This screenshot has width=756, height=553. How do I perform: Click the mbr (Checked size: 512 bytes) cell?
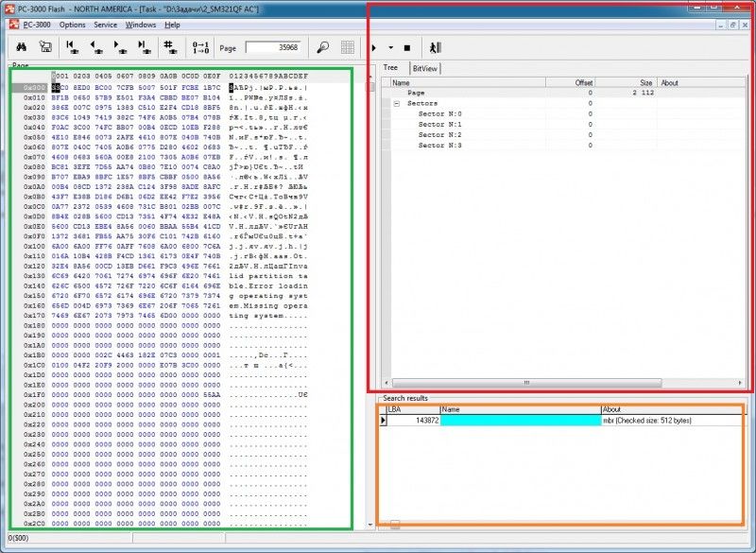tap(647, 421)
